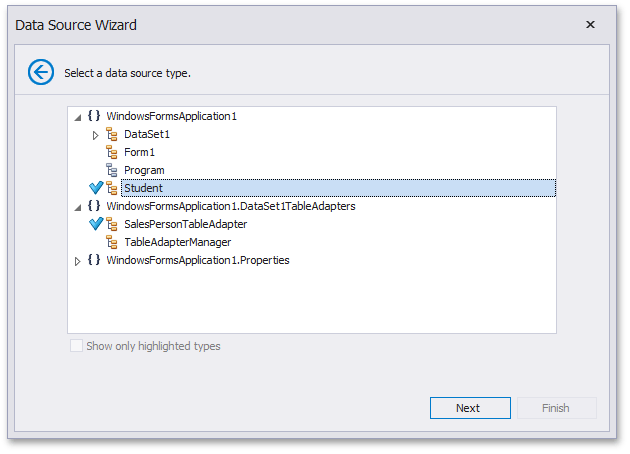The image size is (630, 454).
Task: Click the TableAdapterManager class icon
Action: (112, 242)
